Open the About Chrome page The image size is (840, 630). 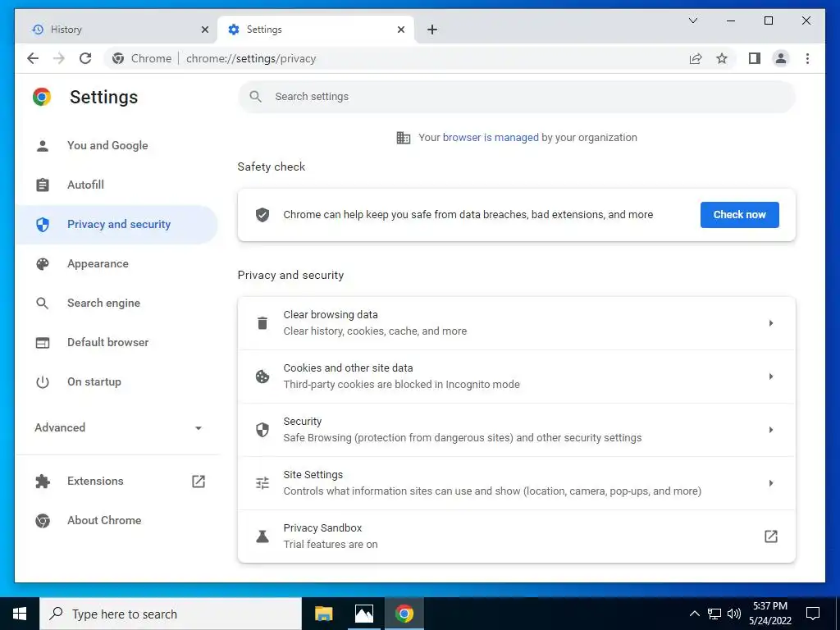[116, 520]
